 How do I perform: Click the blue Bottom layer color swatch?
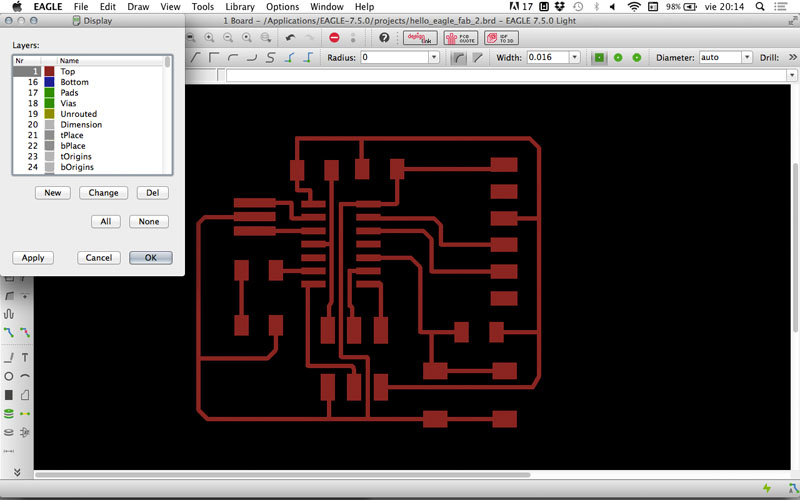pos(49,82)
